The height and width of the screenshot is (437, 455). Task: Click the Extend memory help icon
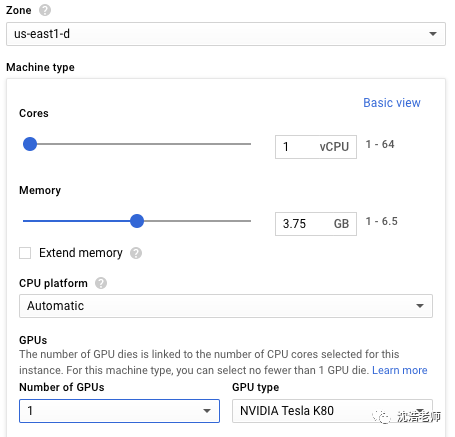[136, 253]
